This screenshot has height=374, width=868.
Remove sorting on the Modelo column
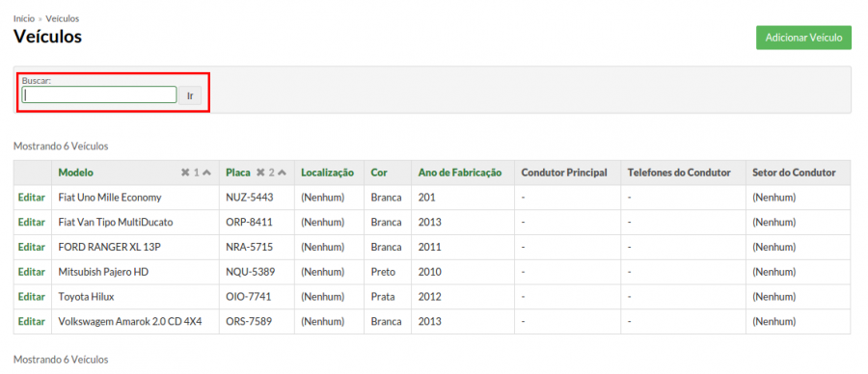point(185,173)
